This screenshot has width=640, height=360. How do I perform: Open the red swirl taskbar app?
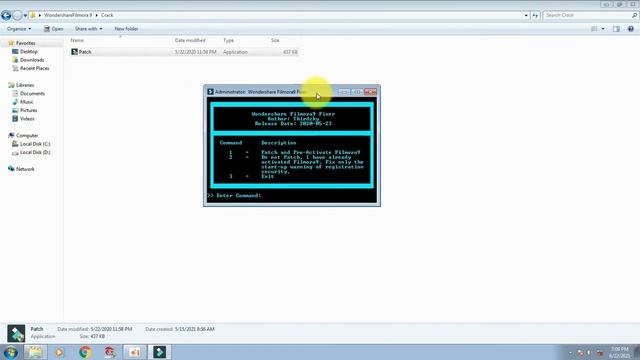tap(109, 352)
